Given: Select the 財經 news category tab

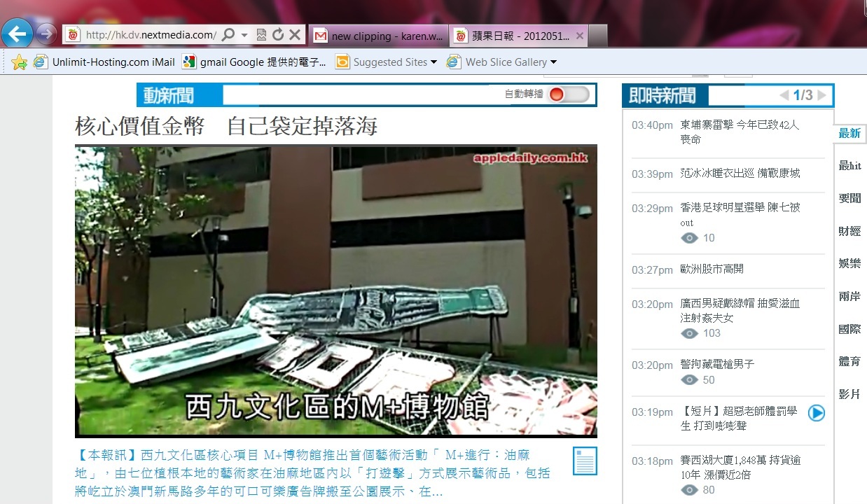Looking at the screenshot, I should pyautogui.click(x=849, y=231).
